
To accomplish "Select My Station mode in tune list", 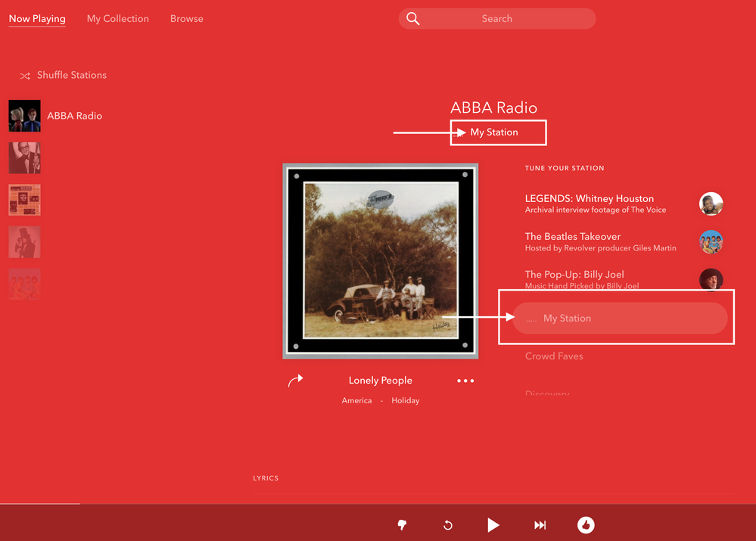I will (x=620, y=319).
